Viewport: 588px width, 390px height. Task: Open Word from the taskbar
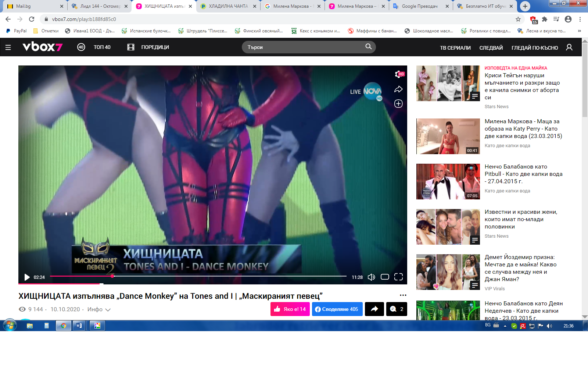click(x=79, y=326)
